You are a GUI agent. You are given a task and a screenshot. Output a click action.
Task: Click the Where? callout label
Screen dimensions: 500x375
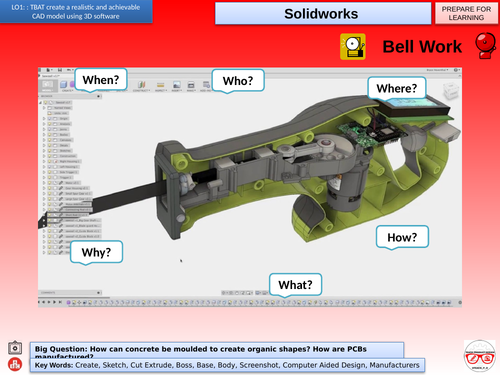397,88
